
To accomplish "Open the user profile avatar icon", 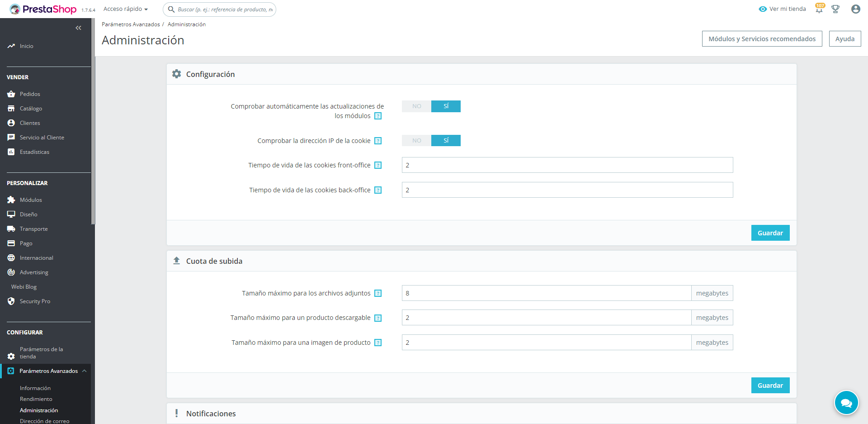I will click(855, 9).
